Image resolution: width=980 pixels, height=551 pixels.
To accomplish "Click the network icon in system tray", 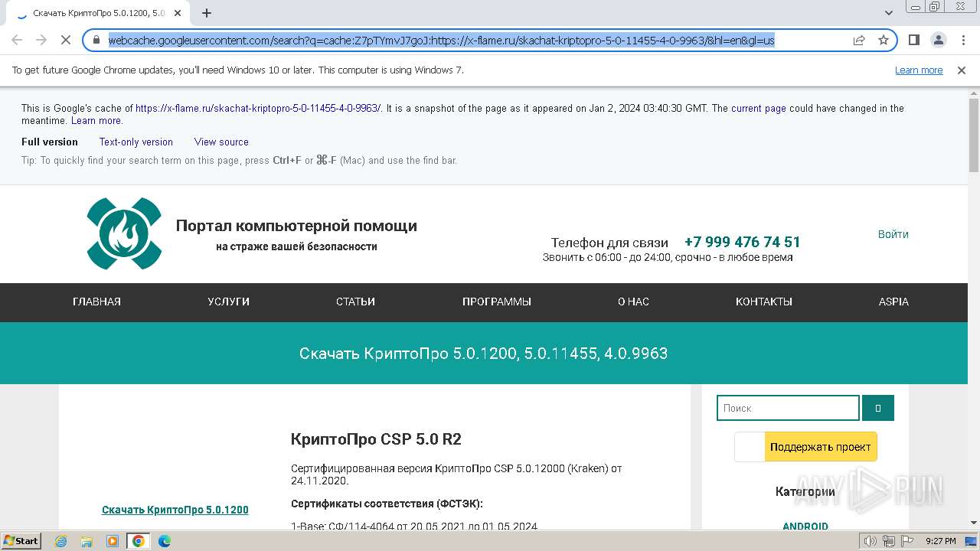I will click(888, 541).
